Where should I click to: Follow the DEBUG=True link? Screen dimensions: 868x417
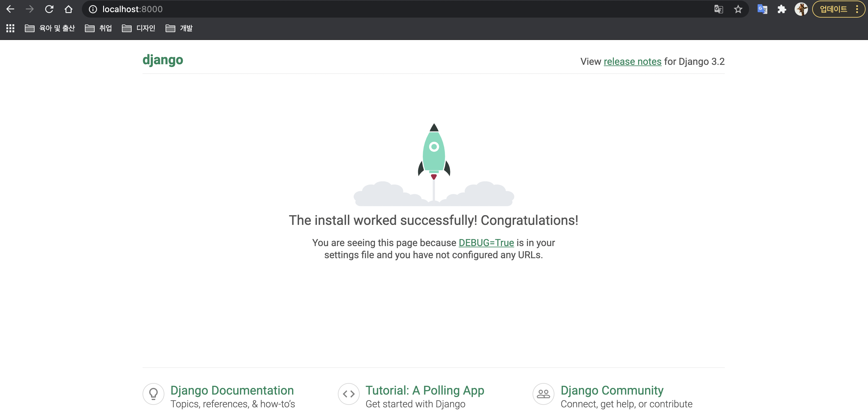(x=486, y=242)
